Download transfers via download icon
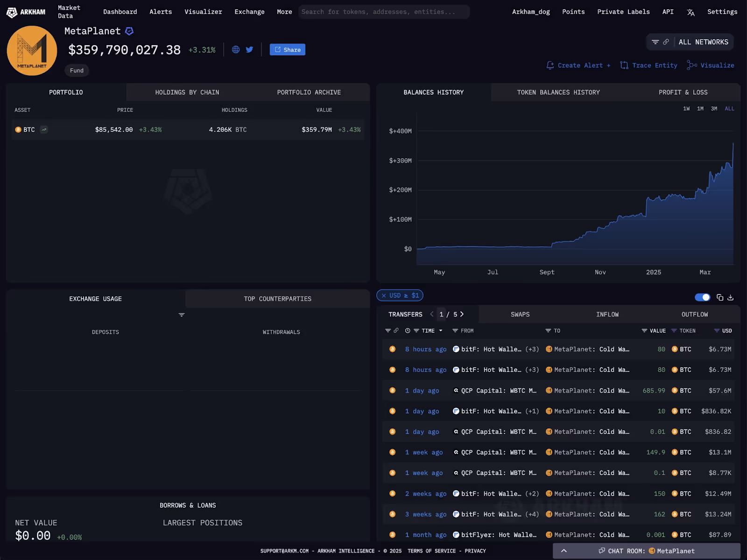This screenshot has width=747, height=560. tap(731, 297)
